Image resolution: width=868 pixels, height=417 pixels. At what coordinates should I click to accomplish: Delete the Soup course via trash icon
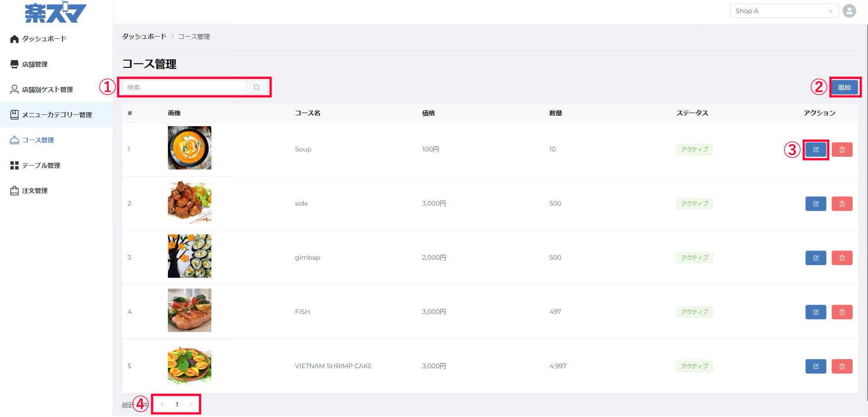tap(842, 150)
